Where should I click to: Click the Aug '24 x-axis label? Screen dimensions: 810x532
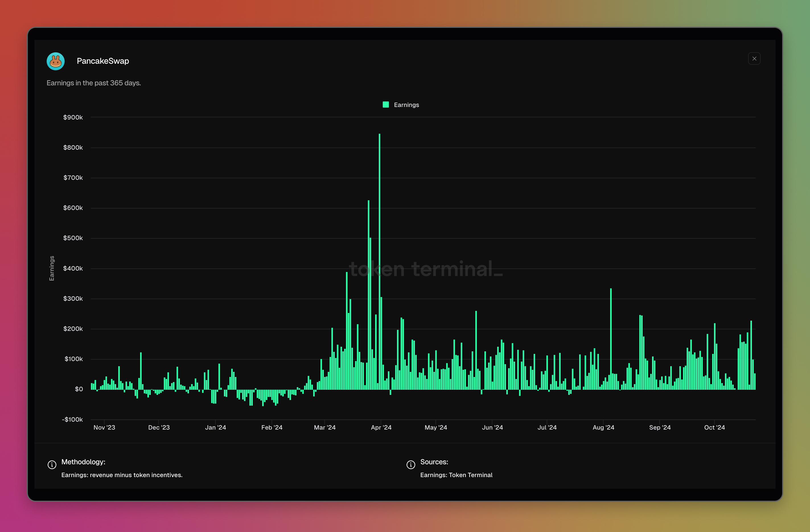(603, 428)
